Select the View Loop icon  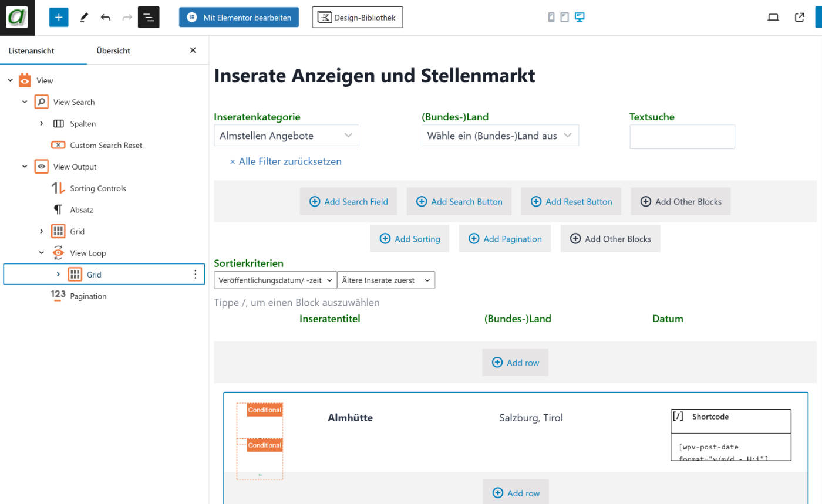point(58,253)
